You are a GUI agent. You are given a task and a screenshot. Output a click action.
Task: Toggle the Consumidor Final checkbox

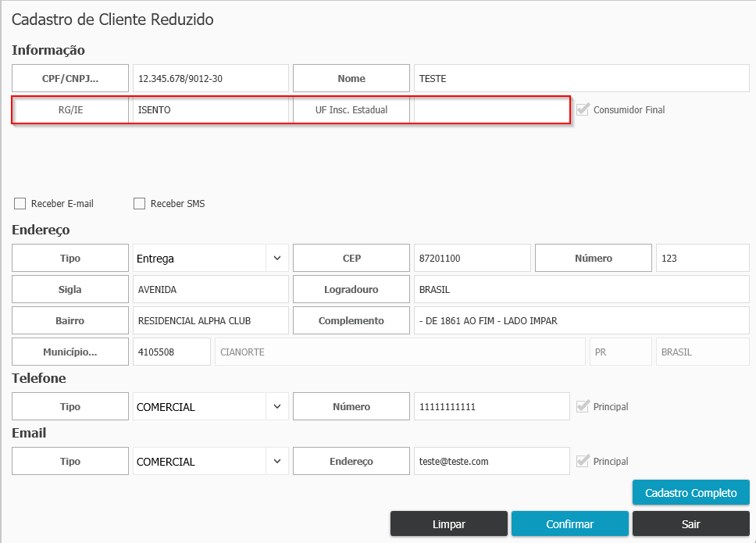click(x=583, y=109)
